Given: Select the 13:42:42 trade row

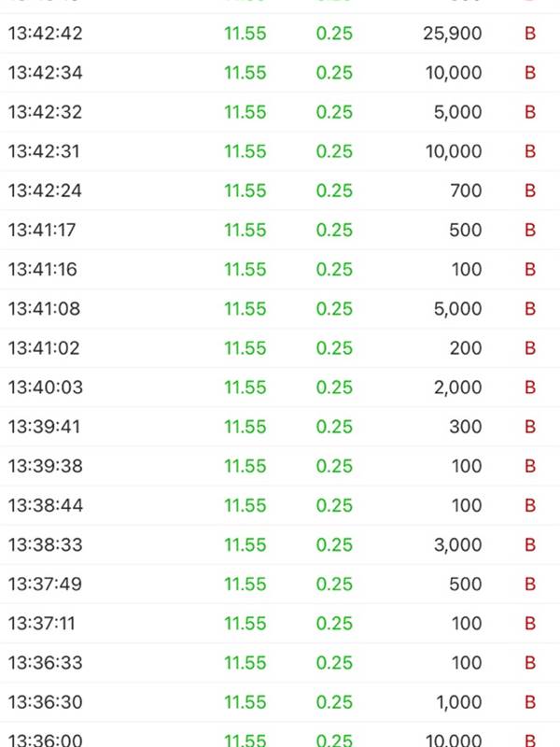Looking at the screenshot, I should click(x=280, y=34).
